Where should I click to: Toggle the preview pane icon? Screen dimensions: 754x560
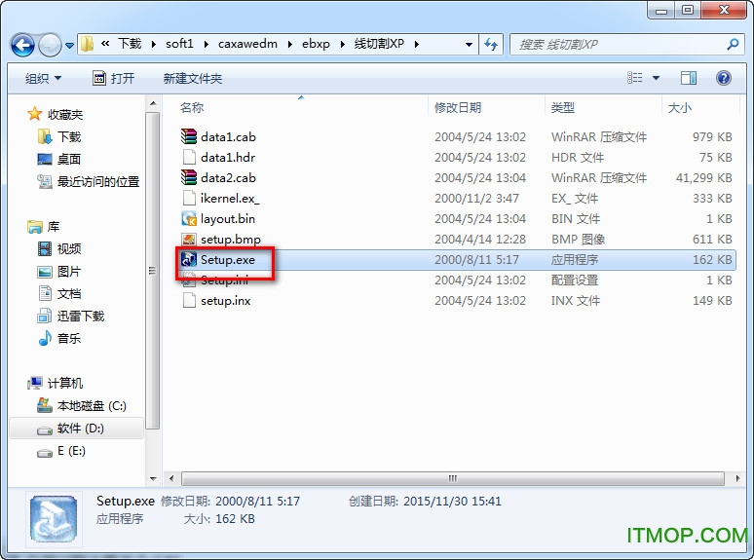689,77
